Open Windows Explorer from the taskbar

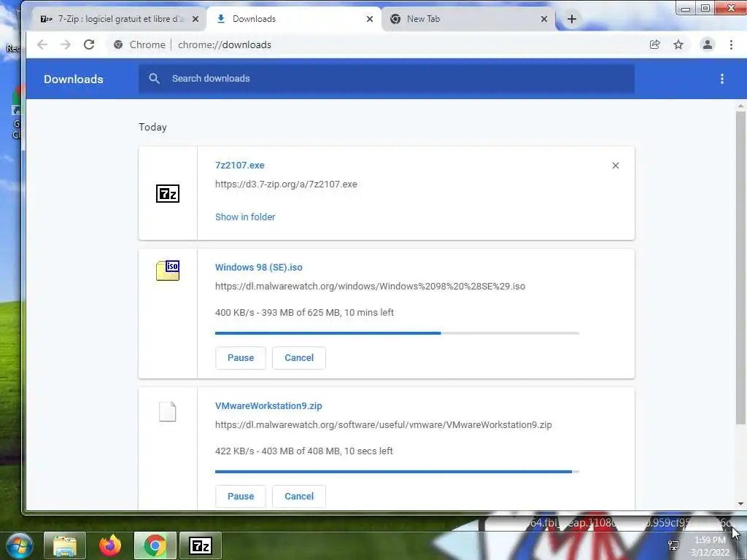pyautogui.click(x=65, y=545)
